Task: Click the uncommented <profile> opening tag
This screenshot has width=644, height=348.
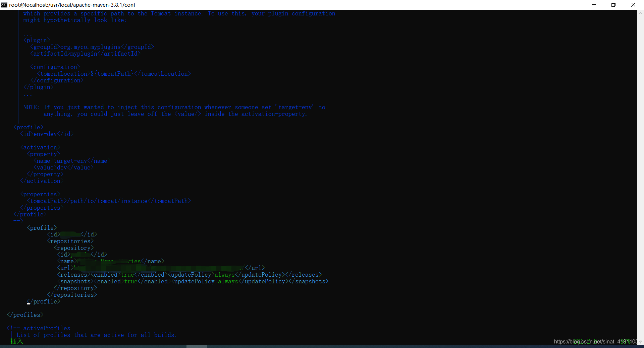Action: [x=42, y=228]
